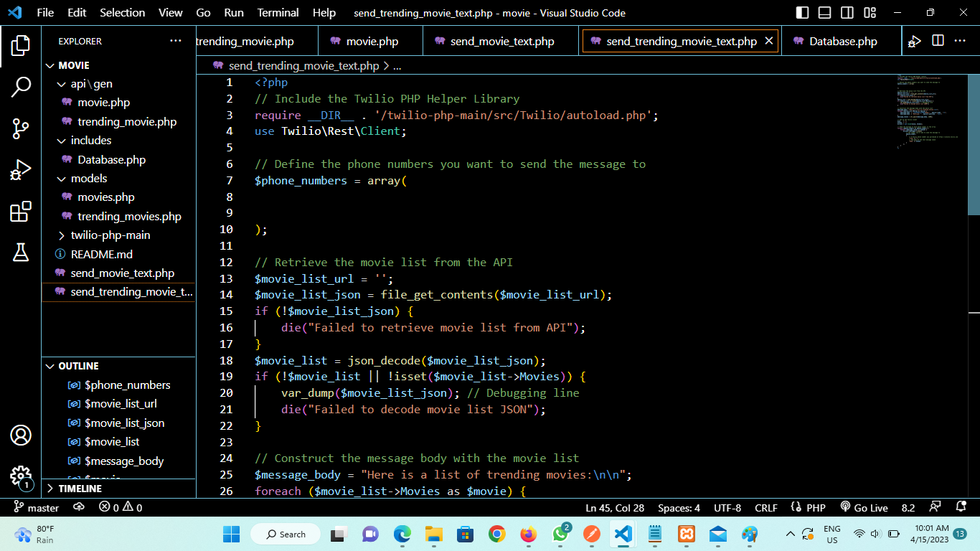Screen dimensions: 980x551
Task: Collapse the models folder
Action: point(62,178)
